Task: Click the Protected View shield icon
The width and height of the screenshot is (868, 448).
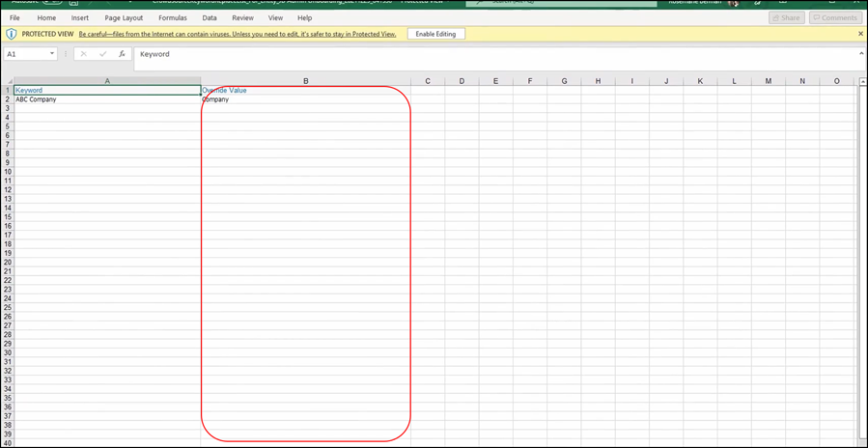Action: [x=11, y=34]
